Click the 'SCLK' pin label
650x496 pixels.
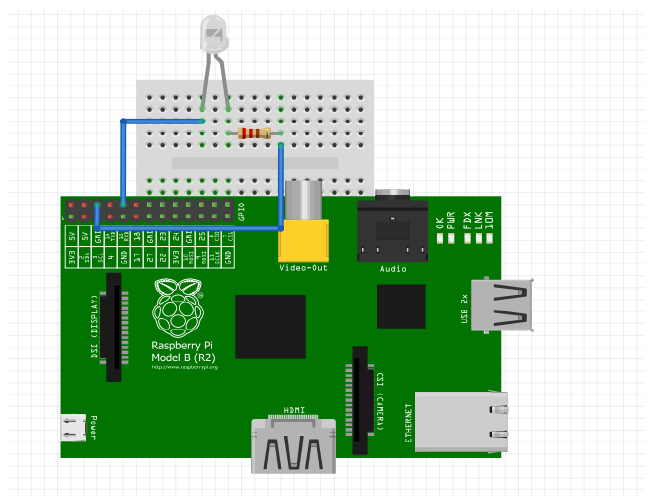[x=218, y=258]
